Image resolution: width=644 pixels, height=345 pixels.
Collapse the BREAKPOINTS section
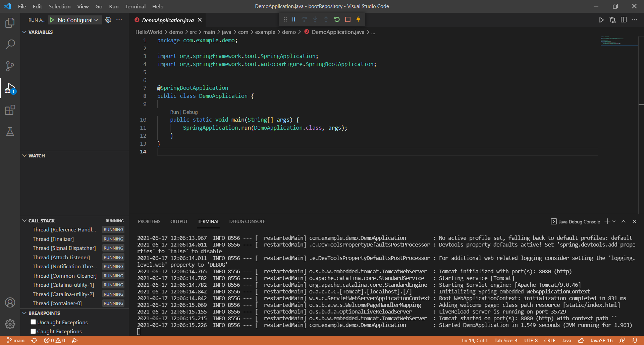point(24,313)
